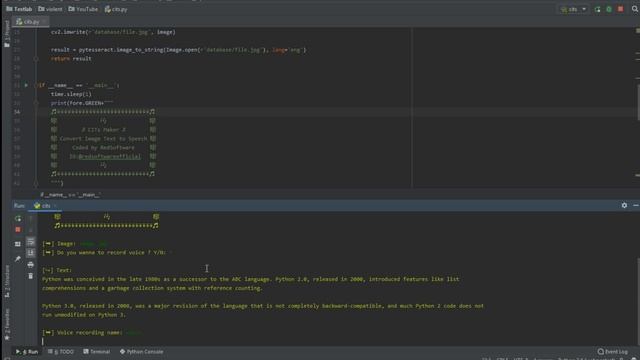Click the red Stop icon in the top toolbar
640x360 pixels.
620,9
